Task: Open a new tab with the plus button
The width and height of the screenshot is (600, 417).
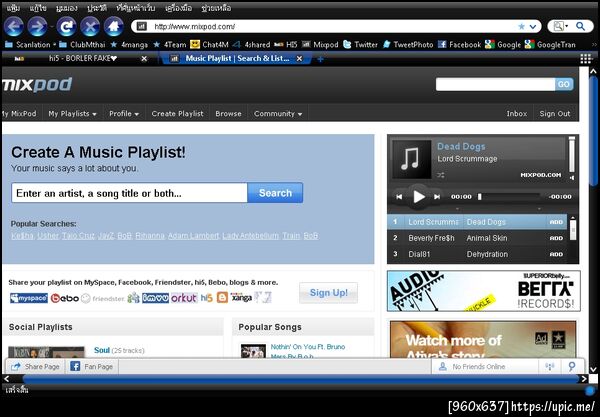Action: coord(321,59)
